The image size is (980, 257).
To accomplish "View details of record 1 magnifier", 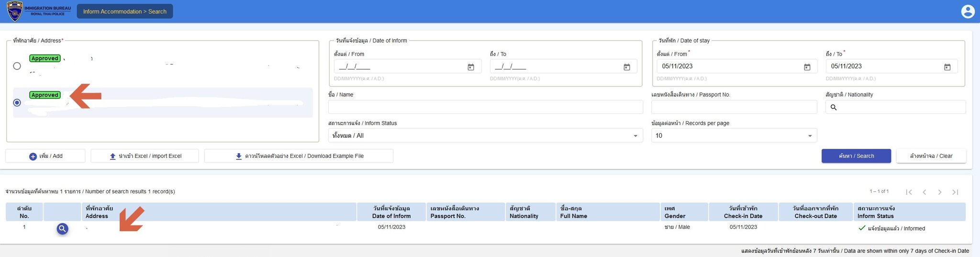I will (62, 229).
